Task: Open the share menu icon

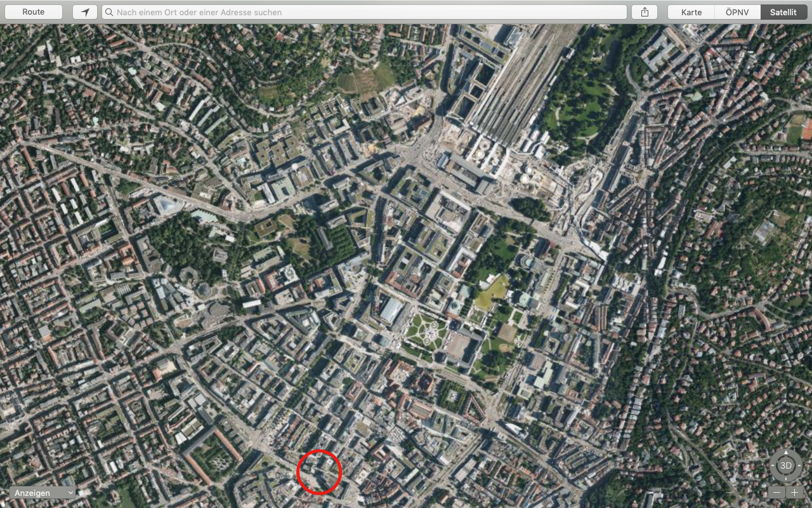Action: click(645, 12)
